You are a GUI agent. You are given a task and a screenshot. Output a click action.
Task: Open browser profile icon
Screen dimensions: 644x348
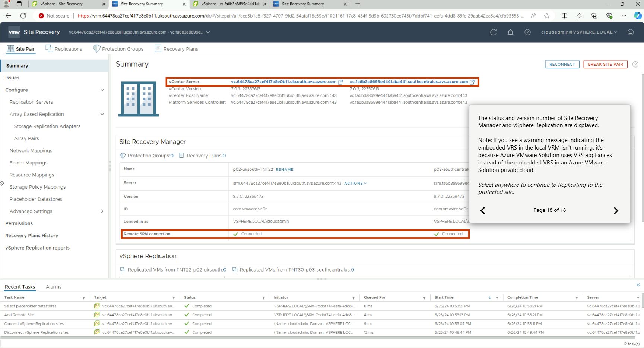[x=6, y=4]
